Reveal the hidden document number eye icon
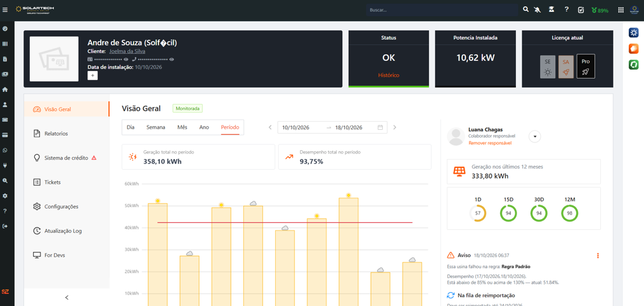This screenshot has width=644, height=306. coord(126,59)
